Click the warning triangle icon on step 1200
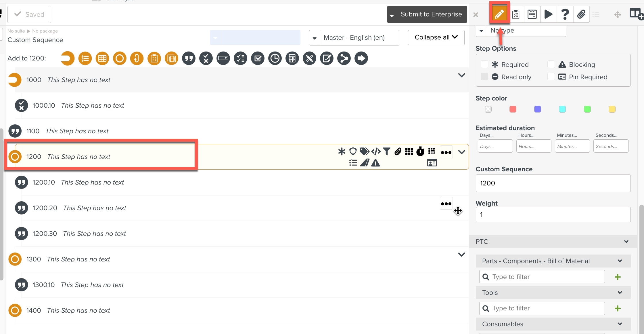The width and height of the screenshot is (644, 334). click(376, 163)
